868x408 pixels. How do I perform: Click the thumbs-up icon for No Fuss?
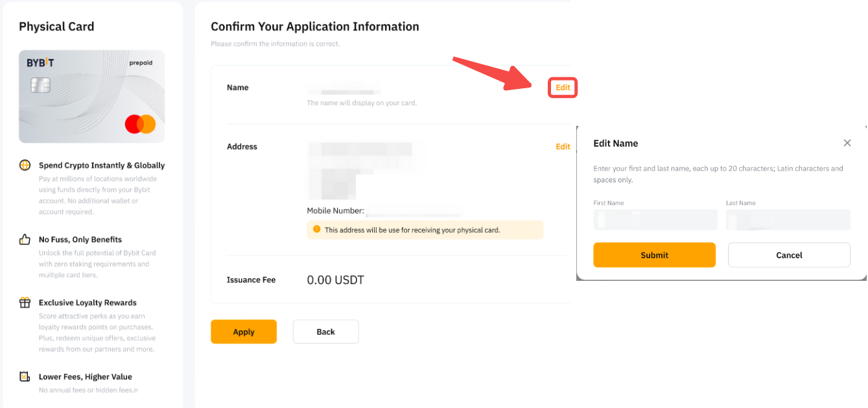click(25, 239)
